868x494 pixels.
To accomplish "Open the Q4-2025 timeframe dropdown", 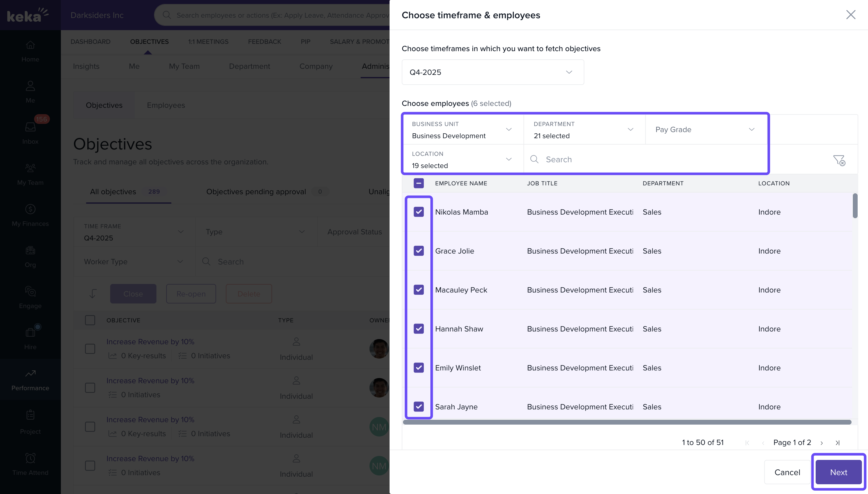I will (492, 72).
